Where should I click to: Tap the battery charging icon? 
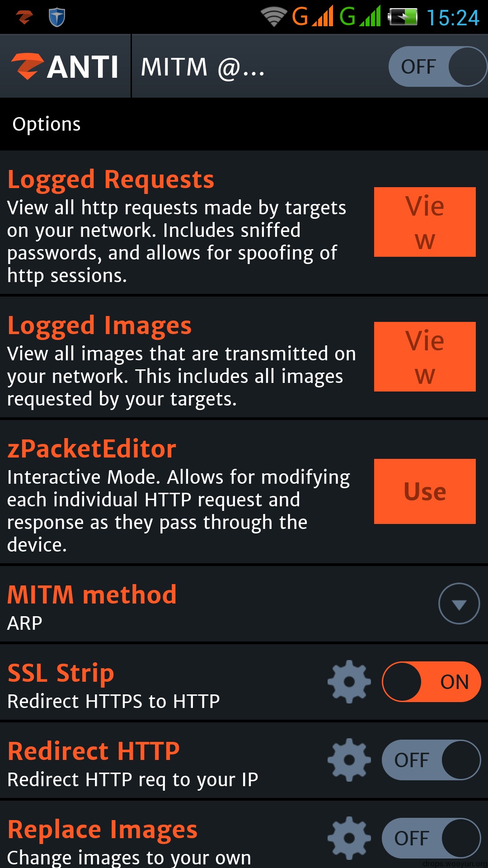[403, 18]
